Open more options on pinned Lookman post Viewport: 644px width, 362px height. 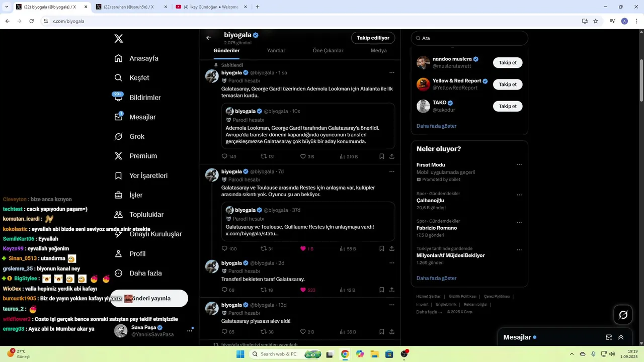(391, 73)
